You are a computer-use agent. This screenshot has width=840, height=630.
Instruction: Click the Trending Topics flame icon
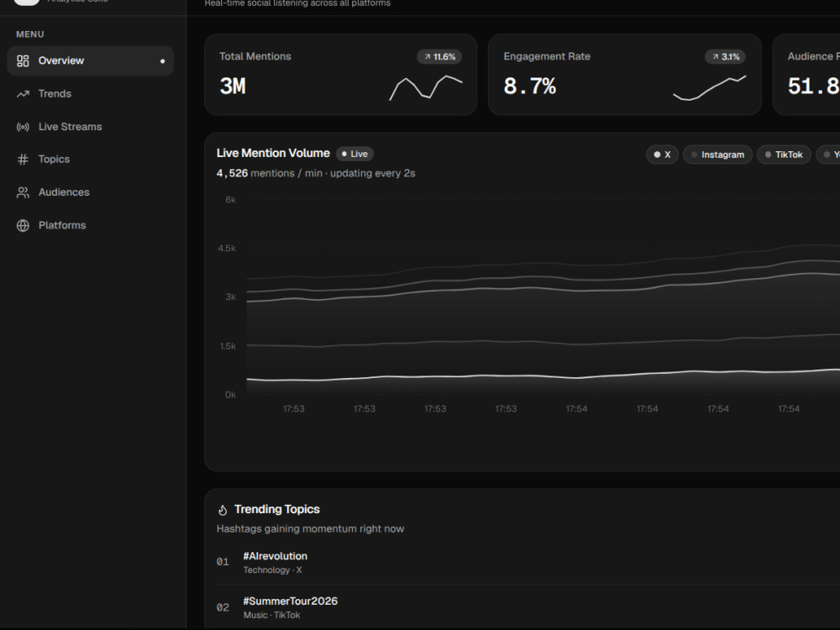223,510
